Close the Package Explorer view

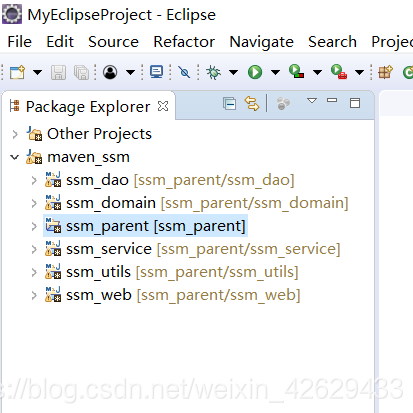[163, 106]
